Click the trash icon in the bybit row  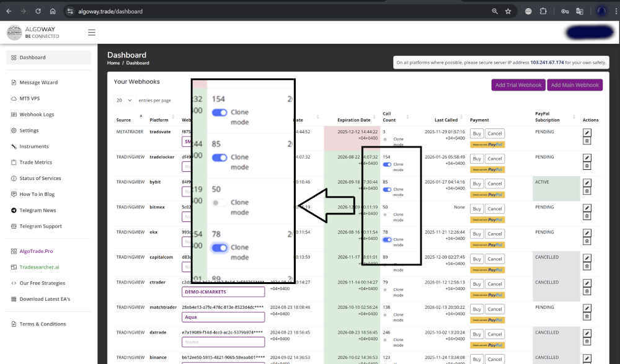click(x=587, y=192)
